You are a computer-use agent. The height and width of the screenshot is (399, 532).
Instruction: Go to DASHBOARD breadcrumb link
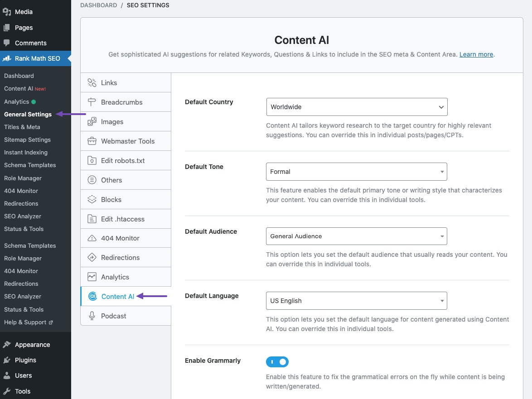click(x=98, y=5)
